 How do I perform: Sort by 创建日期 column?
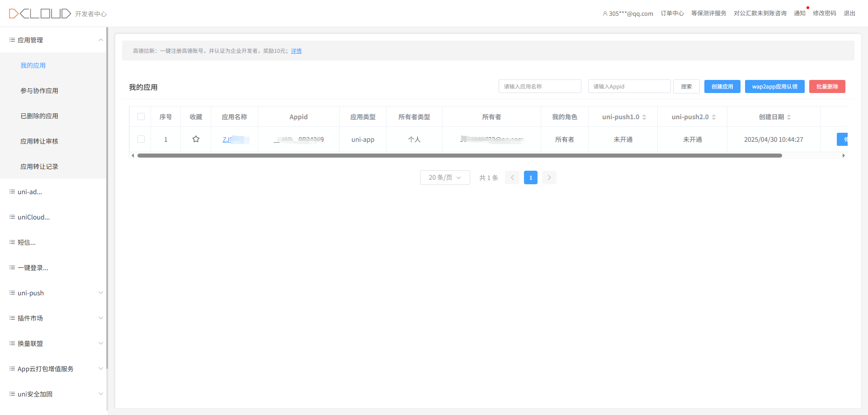pos(789,117)
